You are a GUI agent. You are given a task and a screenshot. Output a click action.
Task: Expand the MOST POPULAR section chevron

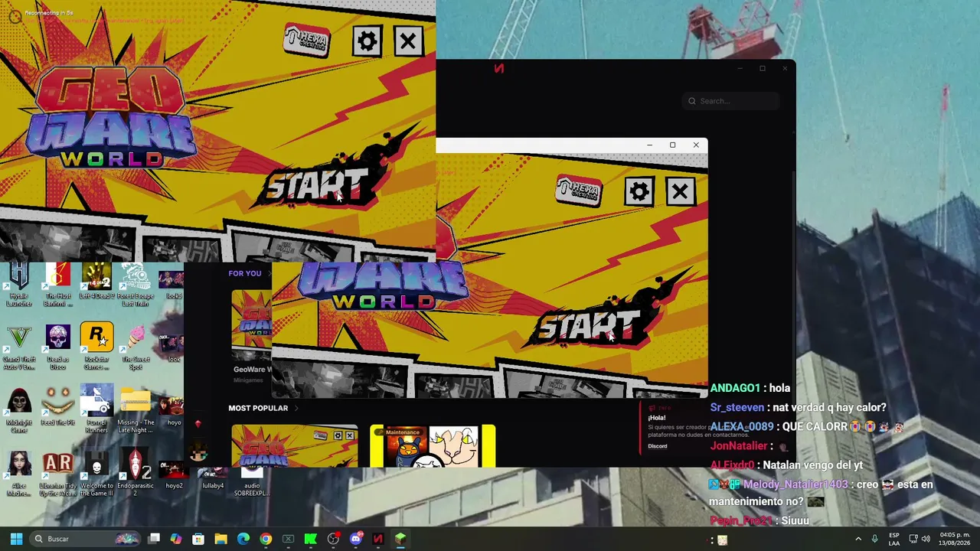pyautogui.click(x=296, y=408)
